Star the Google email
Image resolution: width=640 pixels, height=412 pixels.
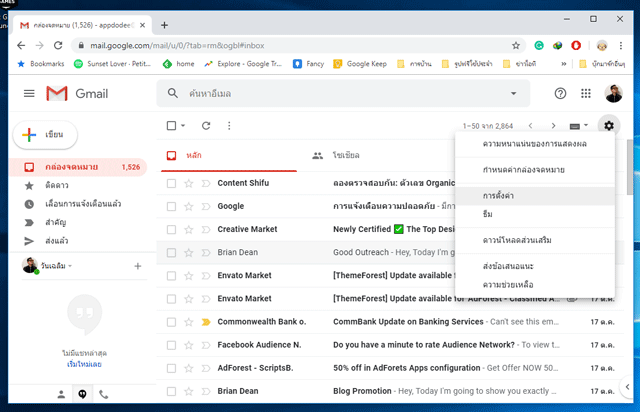point(188,206)
